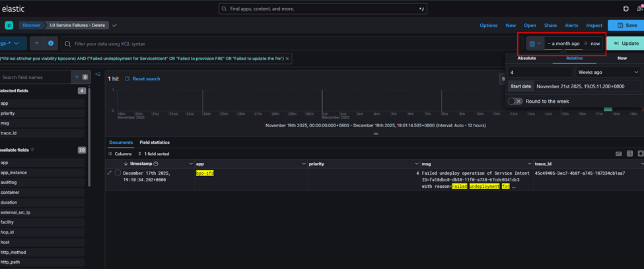Viewport: 644px width, 269px height.
Task: Open the 1 field sorted menu
Action: (154, 154)
